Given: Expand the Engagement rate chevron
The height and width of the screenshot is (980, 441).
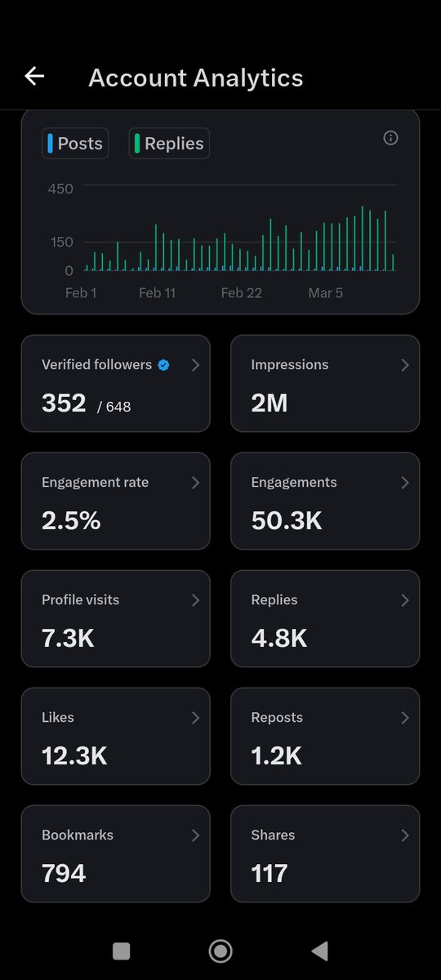Looking at the screenshot, I should [195, 483].
